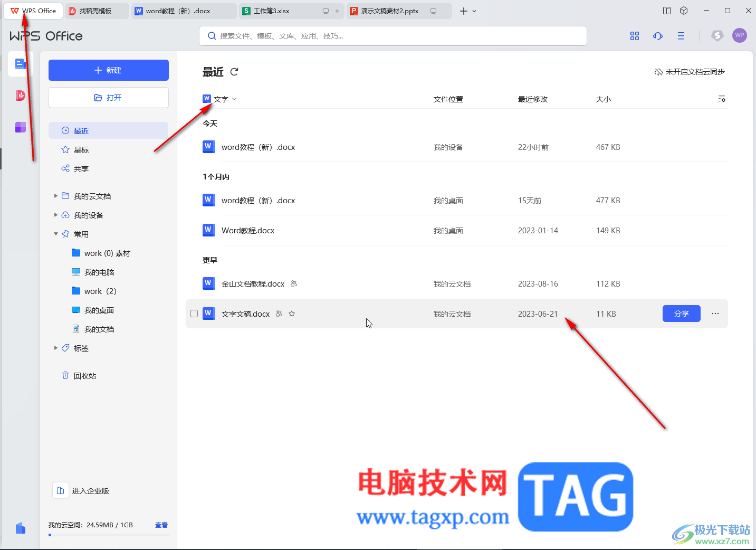Click the display icon on 工作簿3.xlsx tab
756x550 pixels.
[326, 11]
